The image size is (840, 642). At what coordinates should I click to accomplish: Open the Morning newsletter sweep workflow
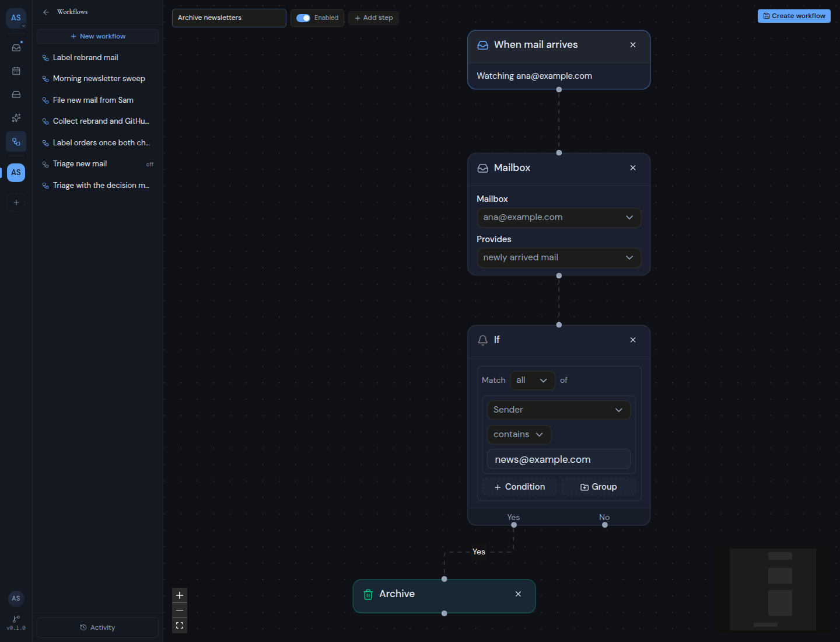point(97,79)
